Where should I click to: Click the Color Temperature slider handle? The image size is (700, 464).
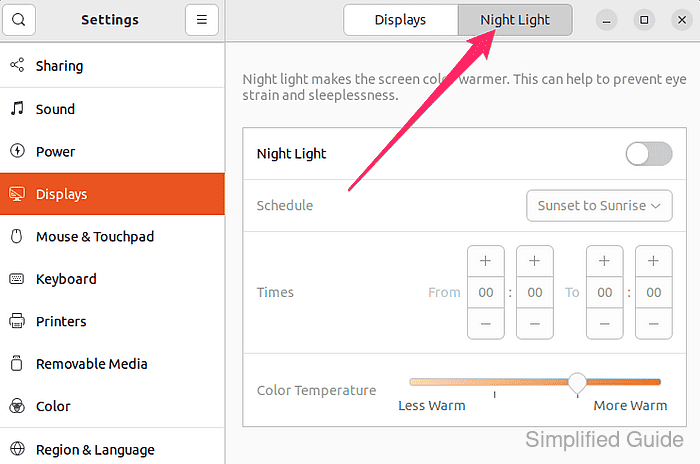(x=577, y=383)
